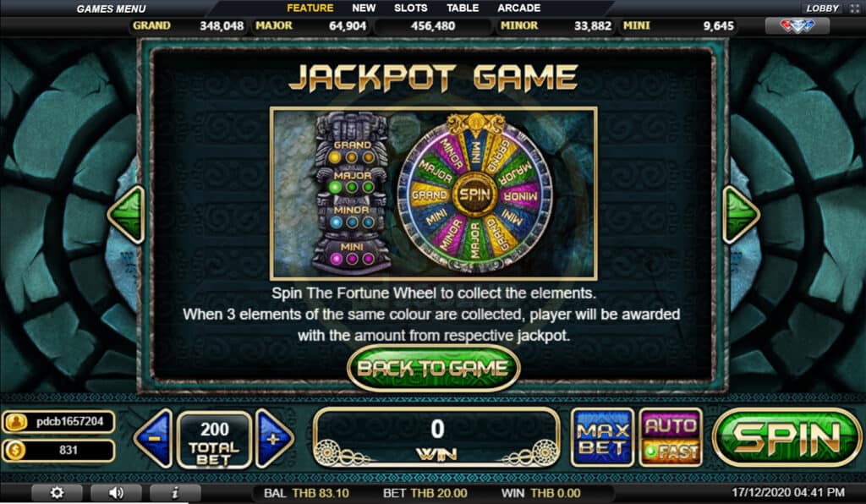Viewport: 866px width, 504px height.
Task: Mute sound with the speaker icon
Action: (x=116, y=492)
